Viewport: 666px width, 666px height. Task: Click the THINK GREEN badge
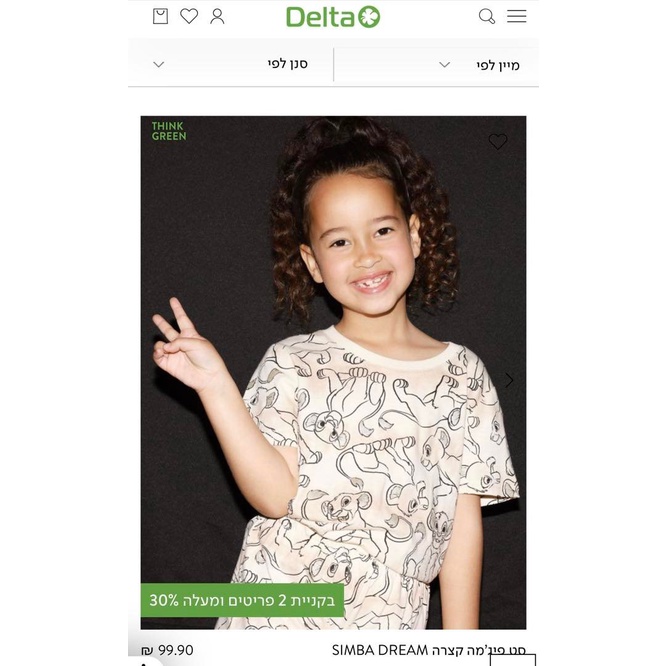169,131
